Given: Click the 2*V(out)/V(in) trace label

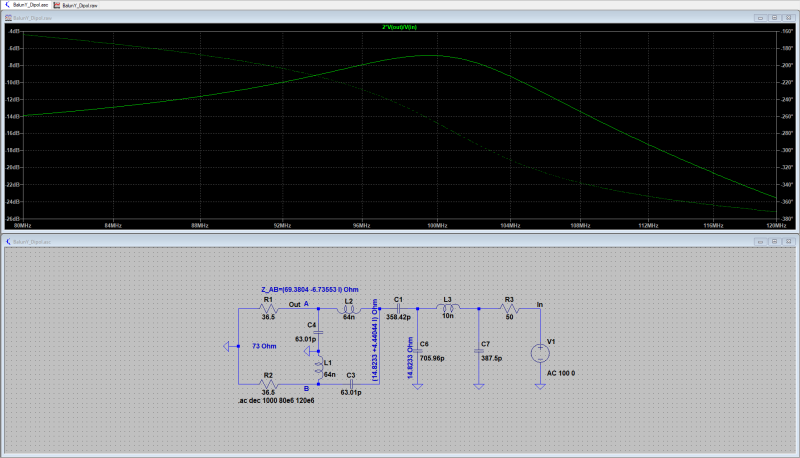Looking at the screenshot, I should pyautogui.click(x=399, y=27).
